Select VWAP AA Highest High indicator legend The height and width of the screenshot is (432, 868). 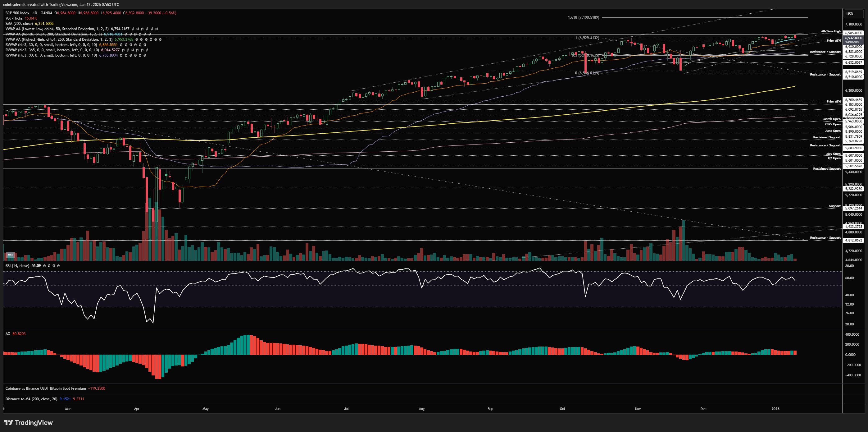pos(59,39)
